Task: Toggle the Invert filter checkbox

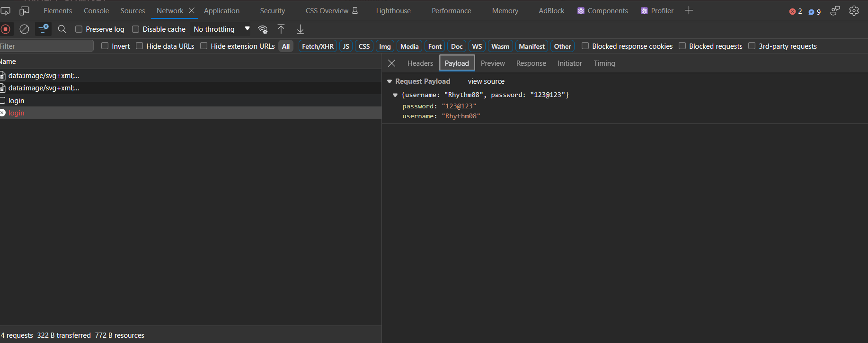Action: [x=105, y=46]
